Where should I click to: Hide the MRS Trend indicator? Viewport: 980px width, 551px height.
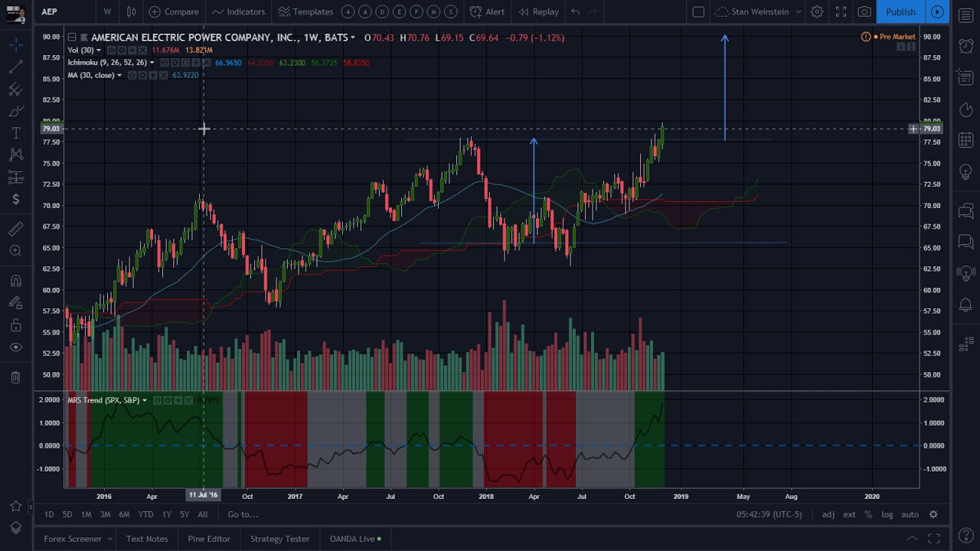click(157, 400)
